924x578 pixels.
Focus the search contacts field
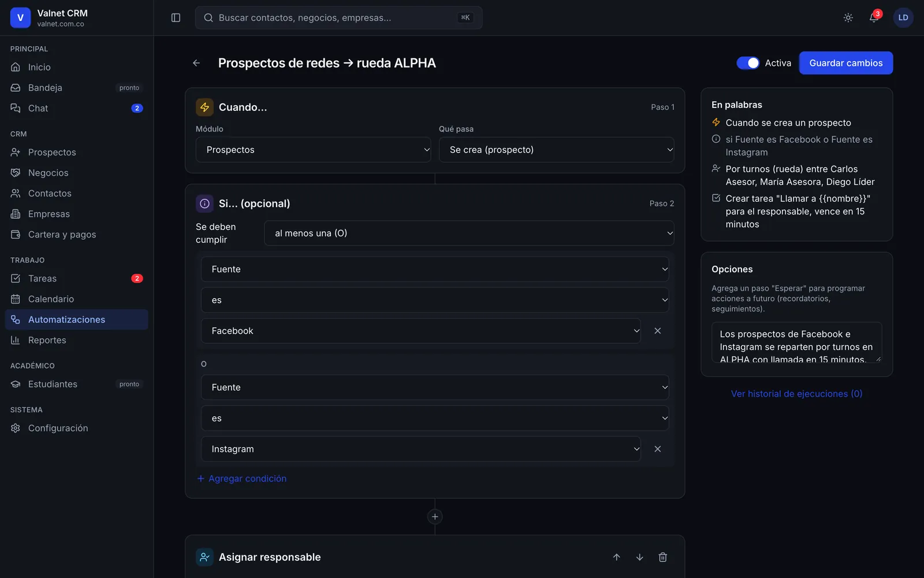338,18
